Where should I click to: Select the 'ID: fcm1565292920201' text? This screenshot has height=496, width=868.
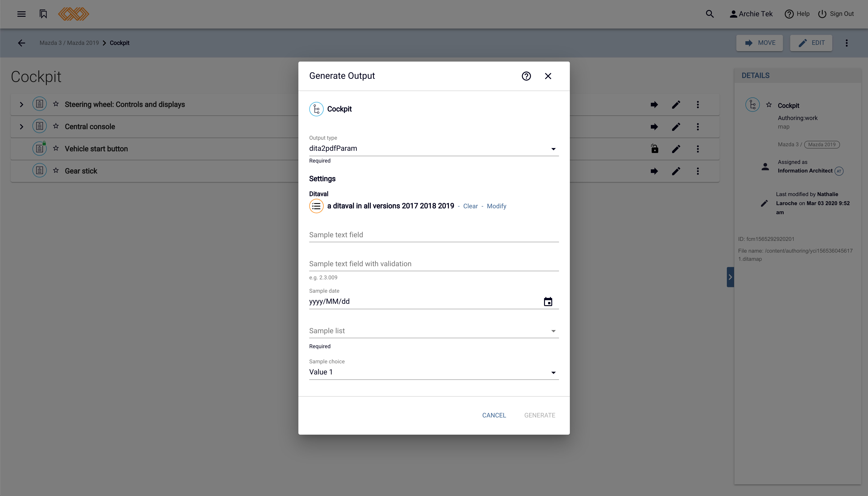(x=766, y=239)
